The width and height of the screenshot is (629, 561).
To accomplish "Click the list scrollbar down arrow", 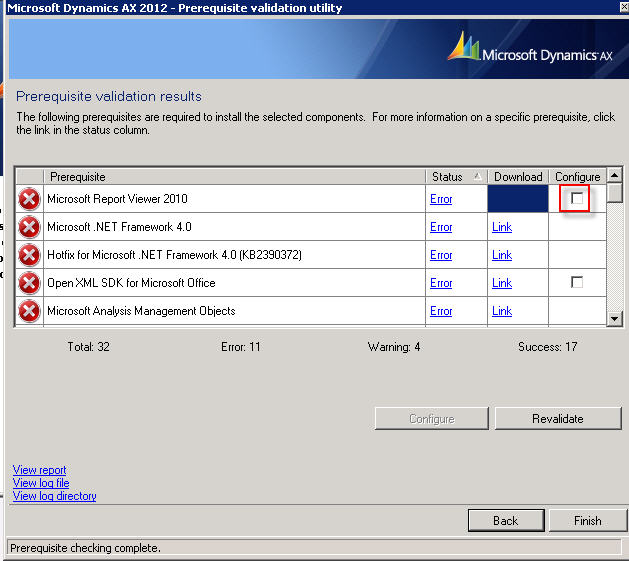I will [615, 319].
